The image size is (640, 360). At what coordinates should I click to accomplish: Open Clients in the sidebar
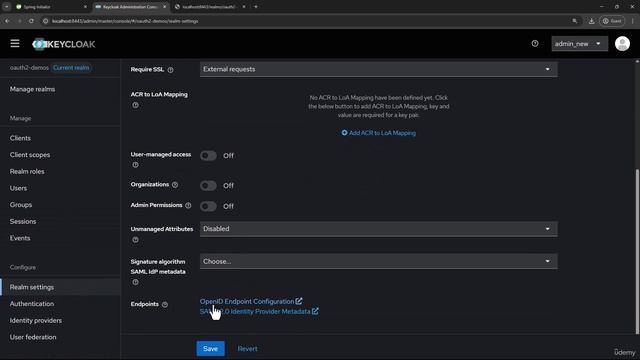click(20, 138)
